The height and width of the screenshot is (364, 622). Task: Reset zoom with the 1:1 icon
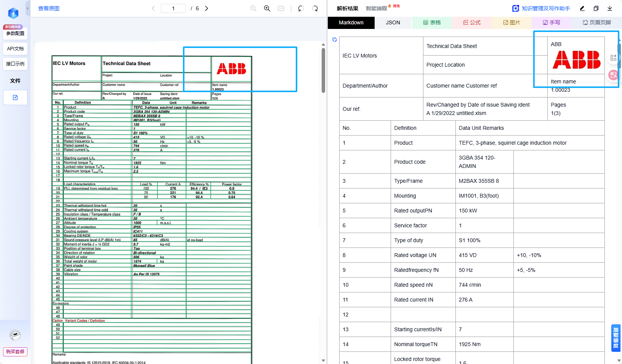281,8
